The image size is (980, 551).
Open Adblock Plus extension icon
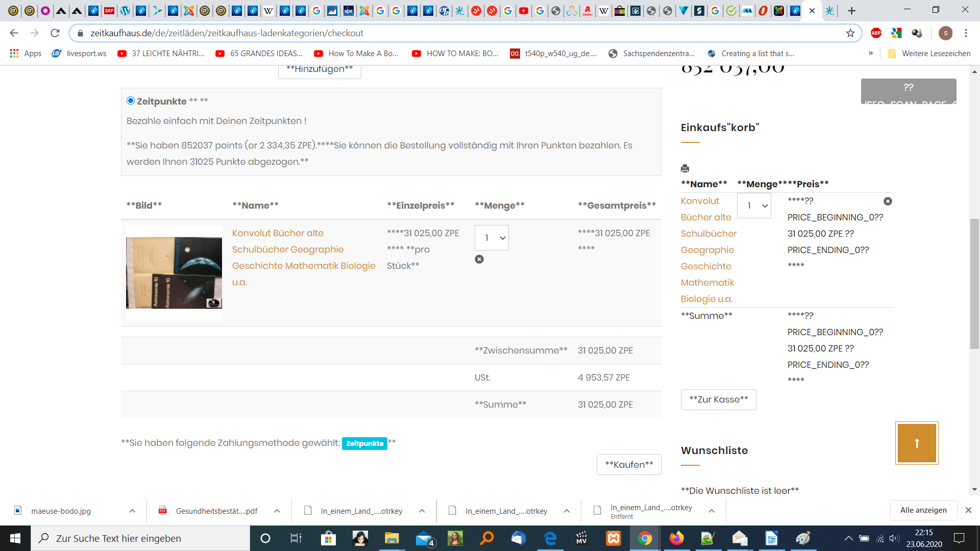tap(876, 33)
